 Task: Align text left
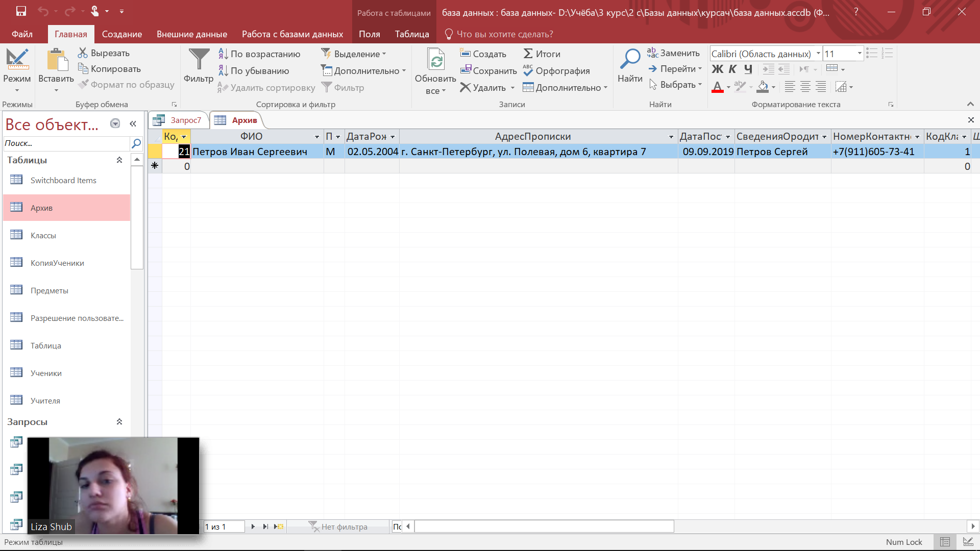pyautogui.click(x=790, y=87)
